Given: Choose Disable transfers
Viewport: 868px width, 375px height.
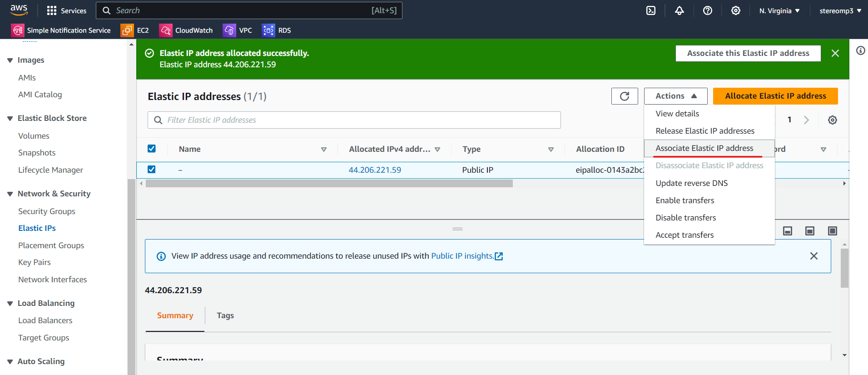Looking at the screenshot, I should pyautogui.click(x=709, y=218).
